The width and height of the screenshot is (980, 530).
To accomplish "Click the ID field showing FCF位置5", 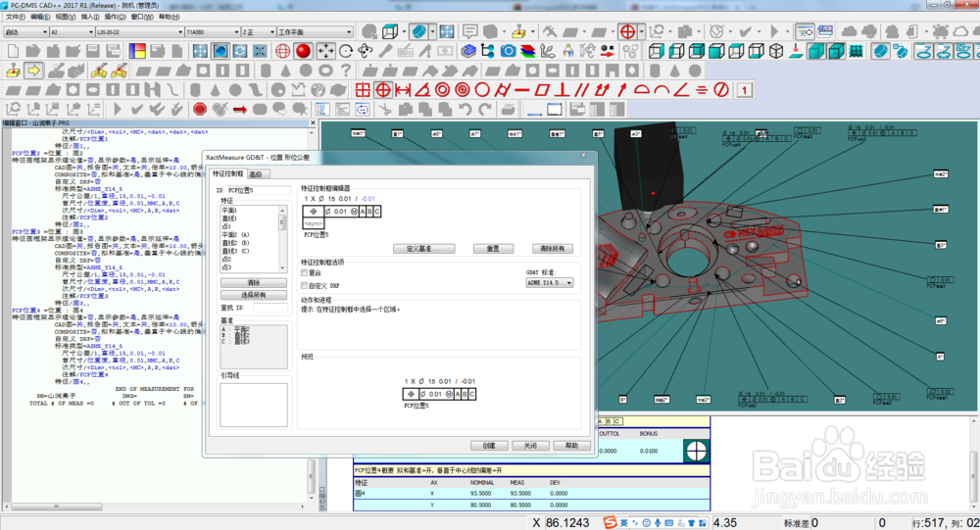I will click(260, 190).
